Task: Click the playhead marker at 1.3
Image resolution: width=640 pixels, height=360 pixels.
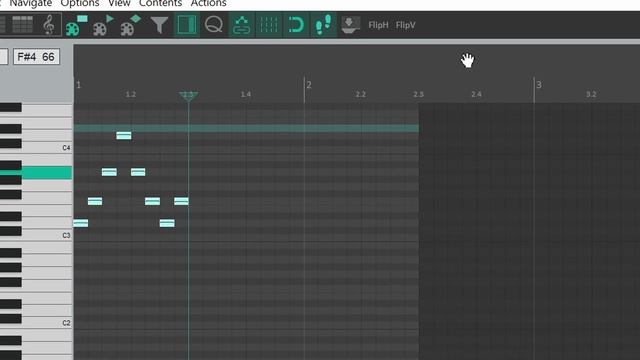Action: [189, 95]
